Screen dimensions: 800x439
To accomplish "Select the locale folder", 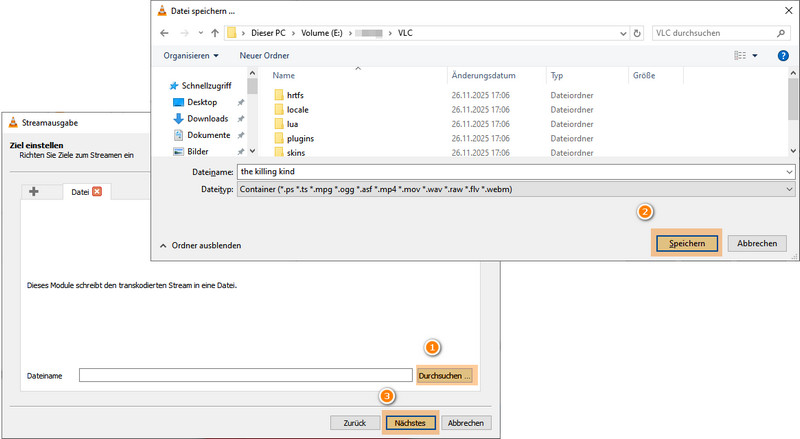I will point(297,109).
